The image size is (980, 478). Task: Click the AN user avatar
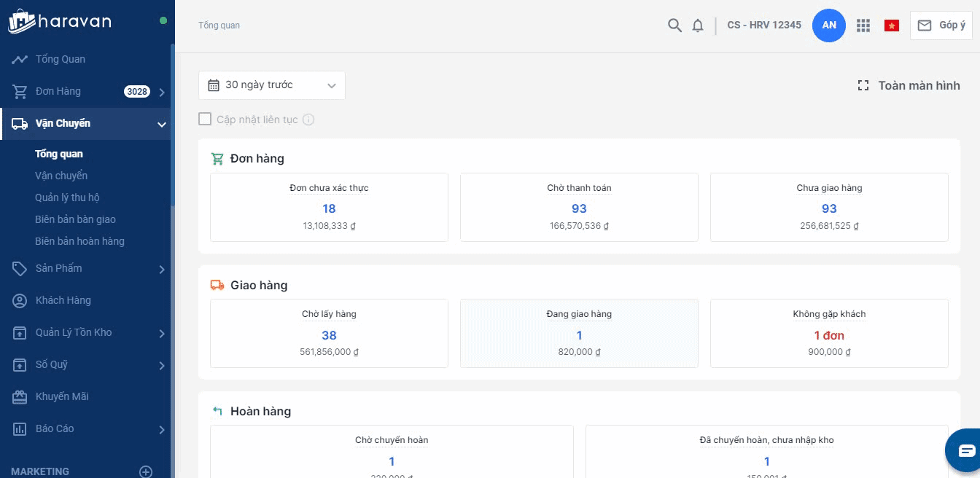coord(829,26)
